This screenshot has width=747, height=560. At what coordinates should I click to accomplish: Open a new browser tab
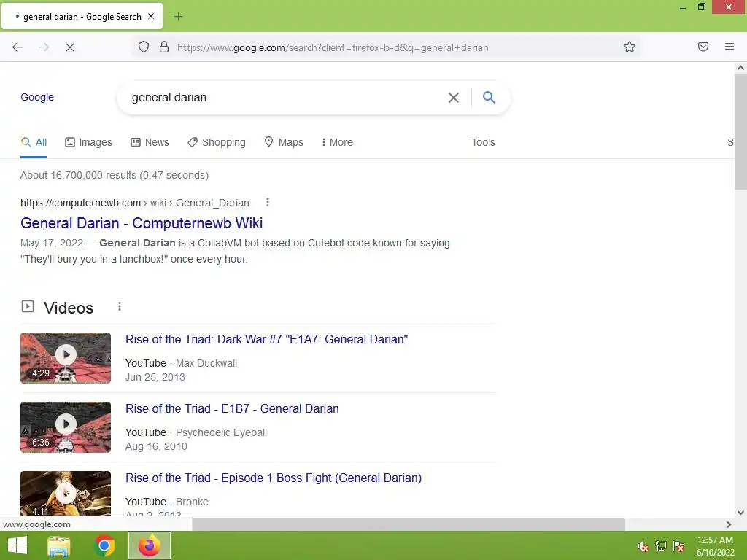pyautogui.click(x=178, y=17)
